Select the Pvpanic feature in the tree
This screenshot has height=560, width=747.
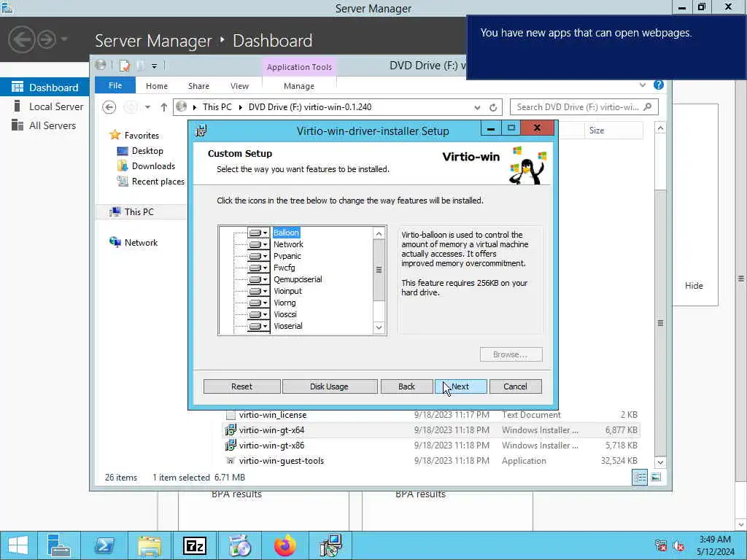pyautogui.click(x=287, y=256)
